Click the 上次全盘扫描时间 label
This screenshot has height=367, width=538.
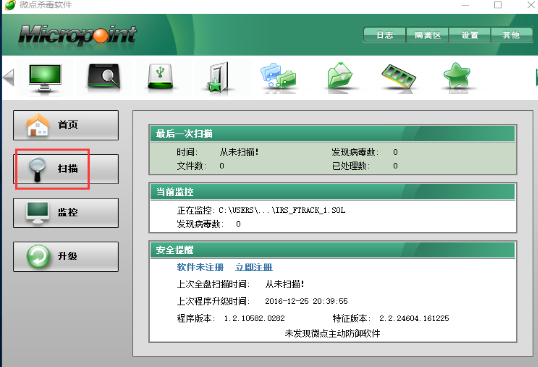coord(213,284)
